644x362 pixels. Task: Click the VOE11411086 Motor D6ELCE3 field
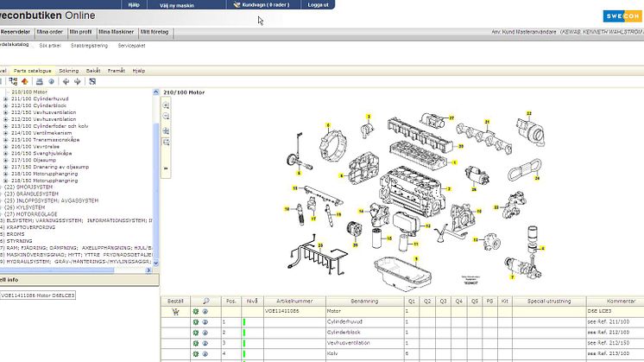point(38,295)
